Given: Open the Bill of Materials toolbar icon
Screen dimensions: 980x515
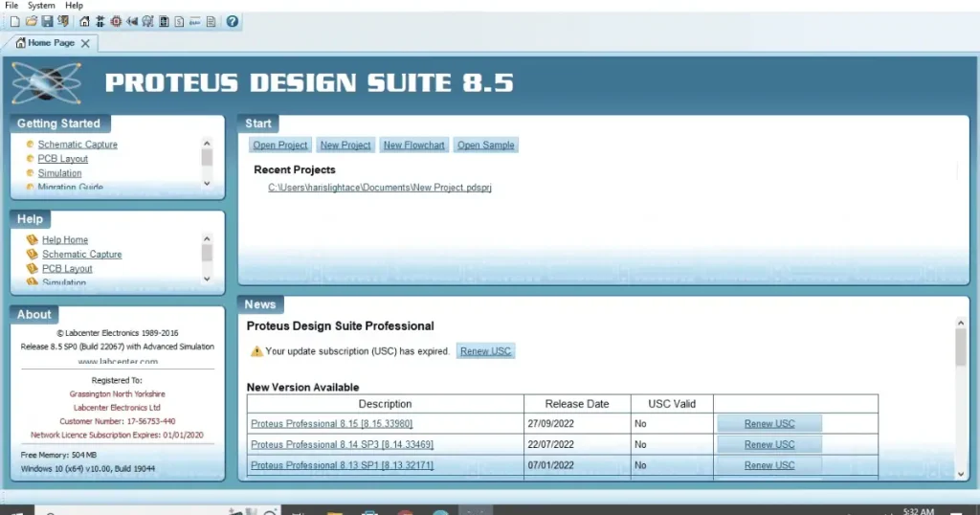Looking at the screenshot, I should click(179, 21).
